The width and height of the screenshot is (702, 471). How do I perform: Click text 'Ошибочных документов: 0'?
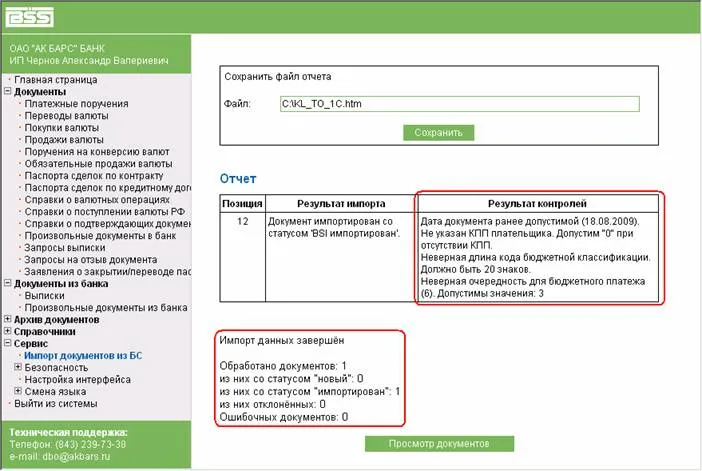click(x=283, y=417)
